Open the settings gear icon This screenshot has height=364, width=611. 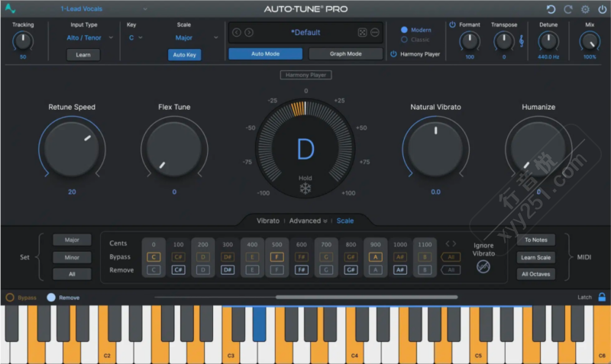(x=585, y=9)
